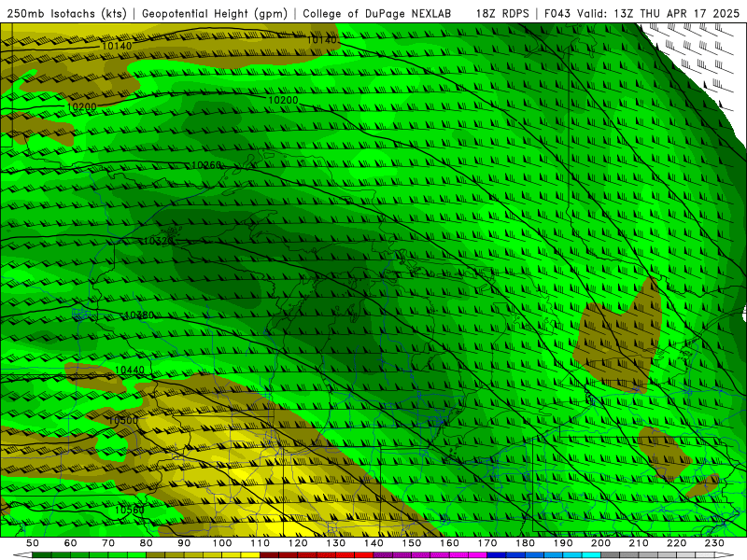This screenshot has height=560, width=747.
Task: Select the 10260 height contour label
Action: tap(206, 165)
